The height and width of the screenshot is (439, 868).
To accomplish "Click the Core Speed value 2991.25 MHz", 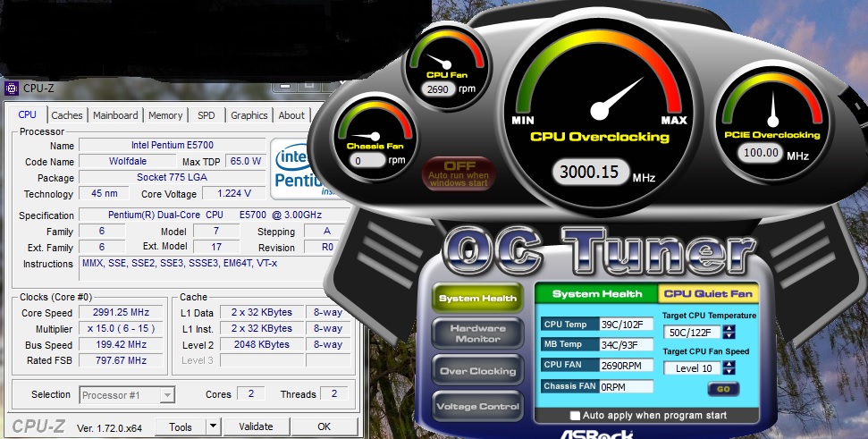I will click(122, 312).
